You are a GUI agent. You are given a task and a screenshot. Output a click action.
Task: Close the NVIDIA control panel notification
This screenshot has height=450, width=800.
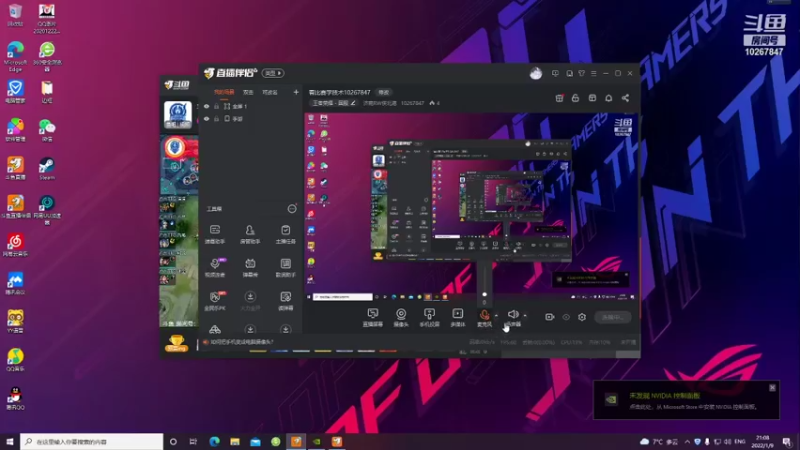[x=772, y=388]
